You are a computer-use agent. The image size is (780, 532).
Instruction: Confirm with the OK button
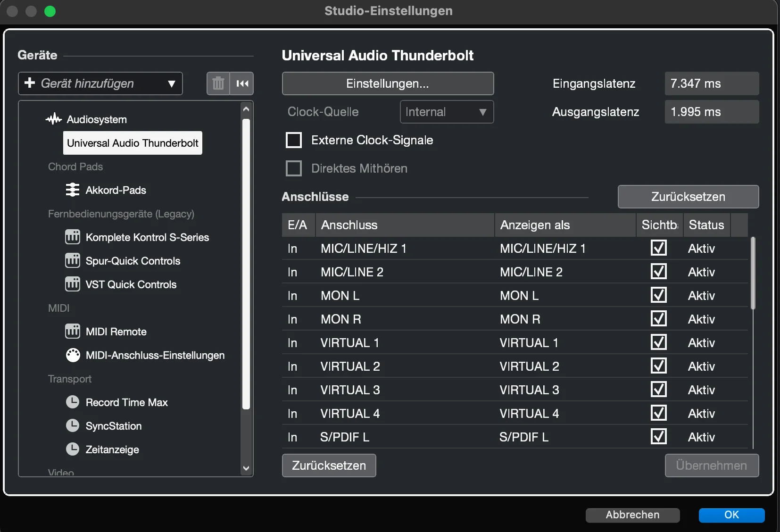pos(731,515)
